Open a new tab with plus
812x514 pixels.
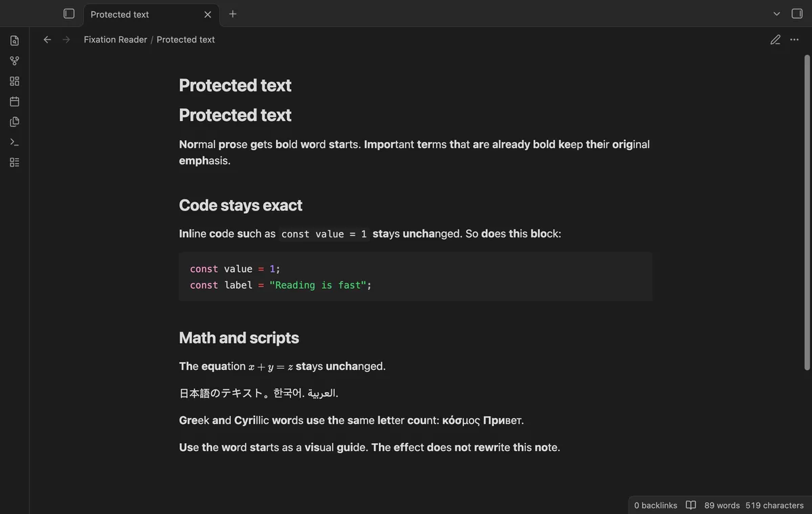pos(233,14)
